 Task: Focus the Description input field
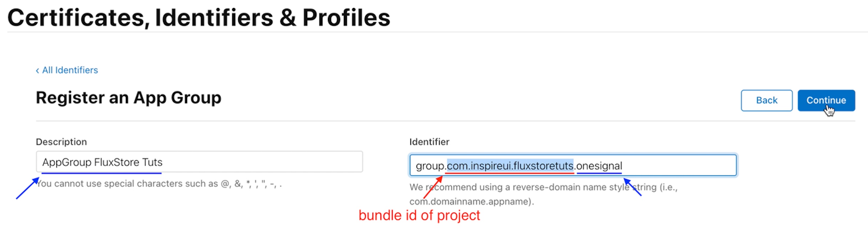pyautogui.click(x=199, y=161)
